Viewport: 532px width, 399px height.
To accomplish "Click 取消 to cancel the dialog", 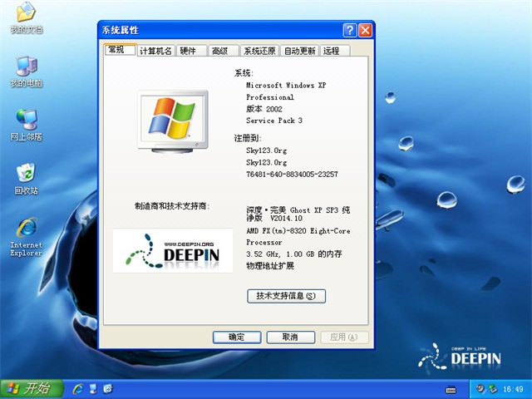I will pos(289,337).
